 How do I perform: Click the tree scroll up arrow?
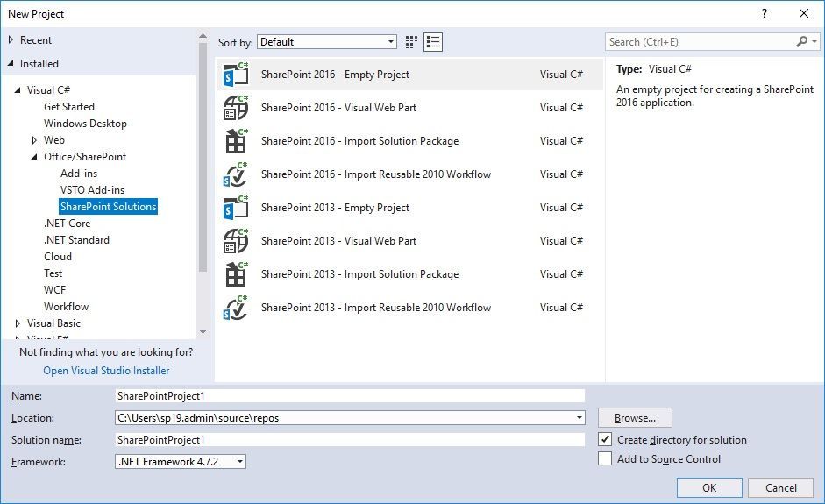click(203, 36)
